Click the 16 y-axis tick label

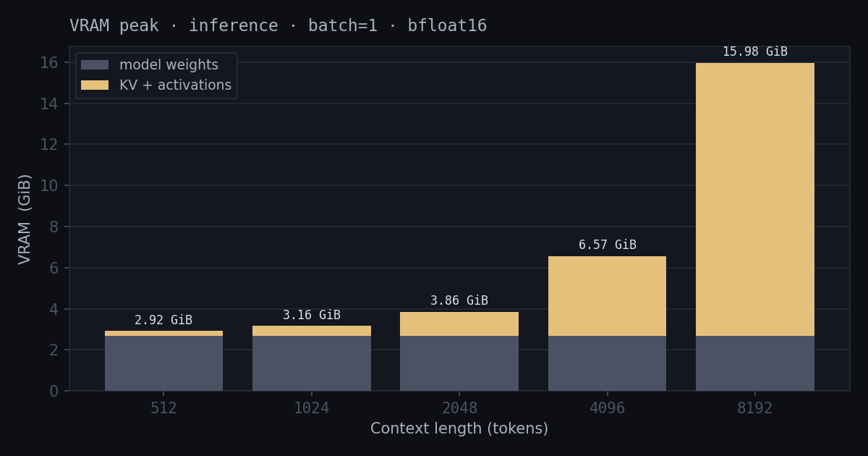click(49, 63)
